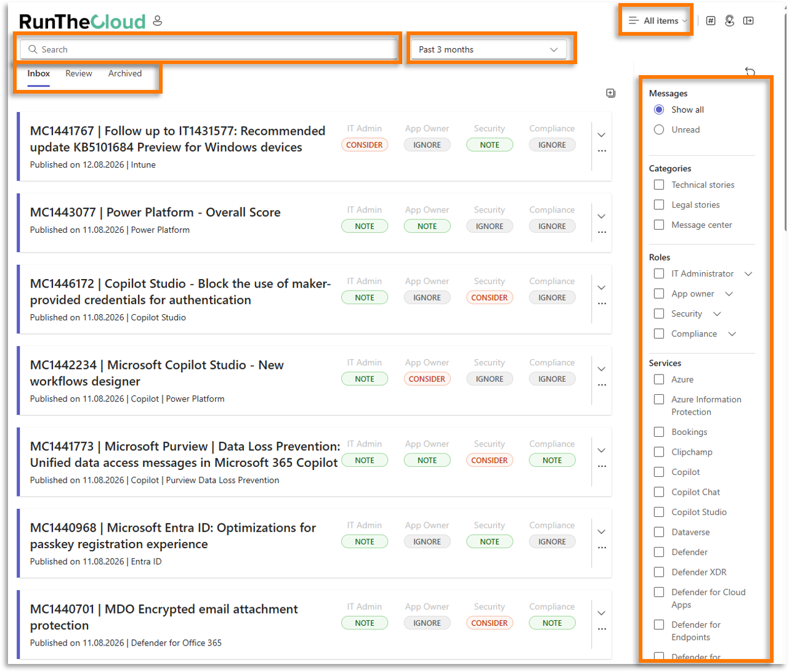The image size is (789, 672).
Task: Expand message MC1441767 with its chevron
Action: [602, 135]
